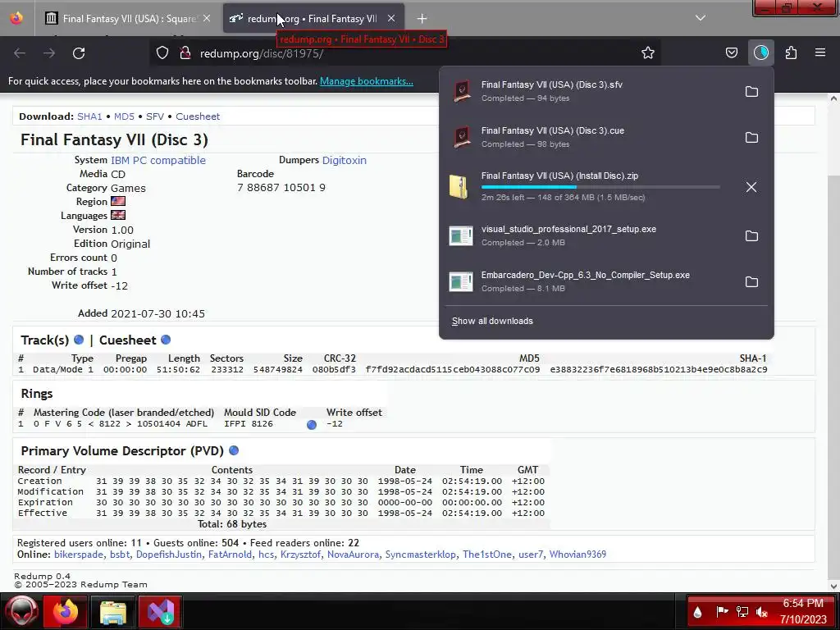Image resolution: width=840 pixels, height=630 pixels.
Task: Open user Syncmasterklop profile
Action: pos(421,555)
